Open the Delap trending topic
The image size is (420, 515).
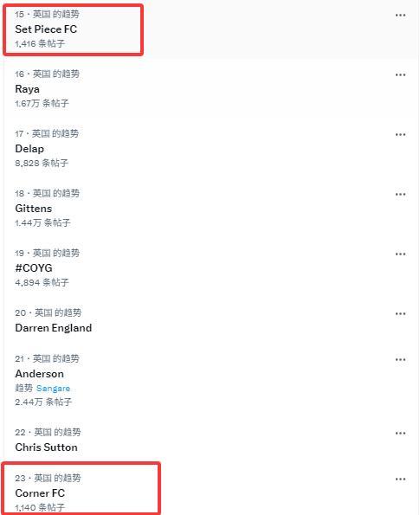pos(29,149)
